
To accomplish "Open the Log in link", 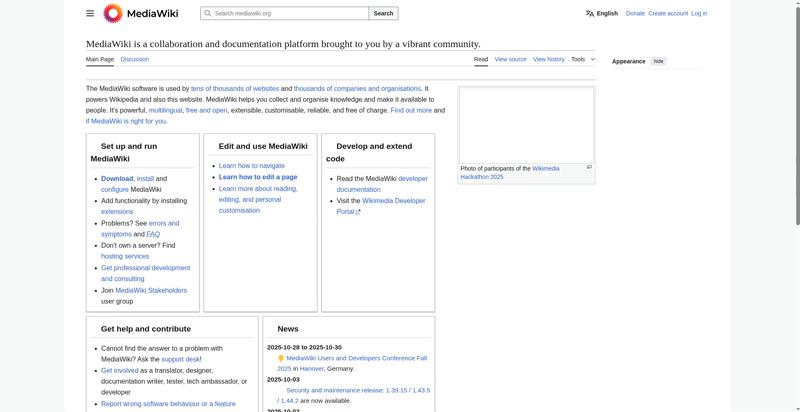I will point(698,13).
